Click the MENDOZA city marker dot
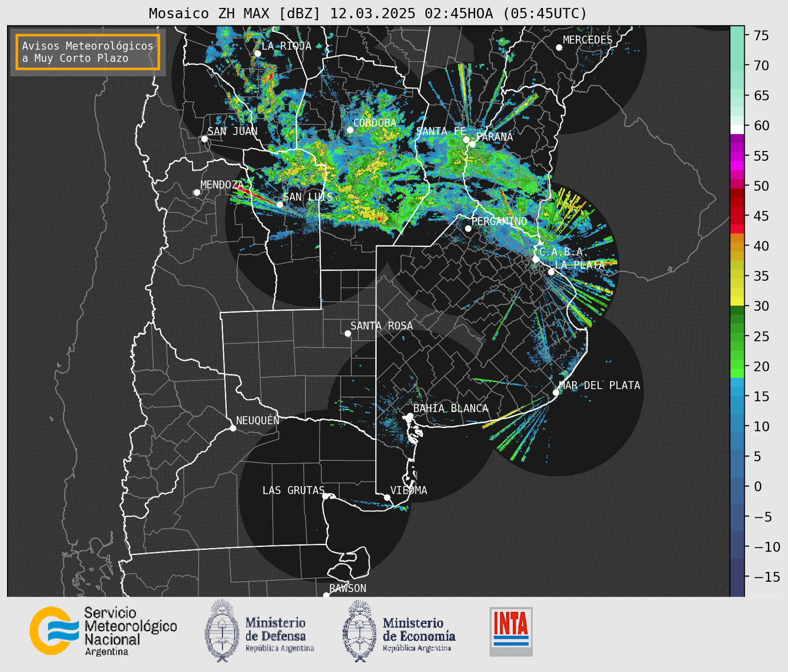The image size is (788, 672). [197, 193]
